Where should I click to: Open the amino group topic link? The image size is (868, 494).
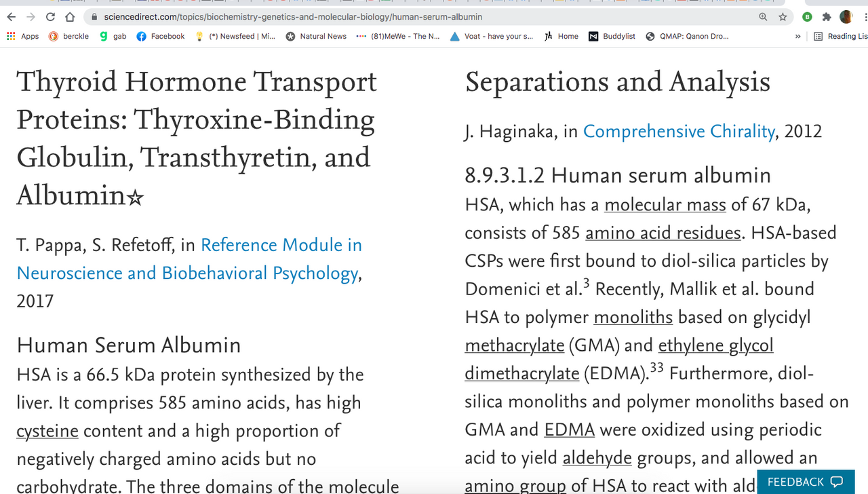pos(515,486)
